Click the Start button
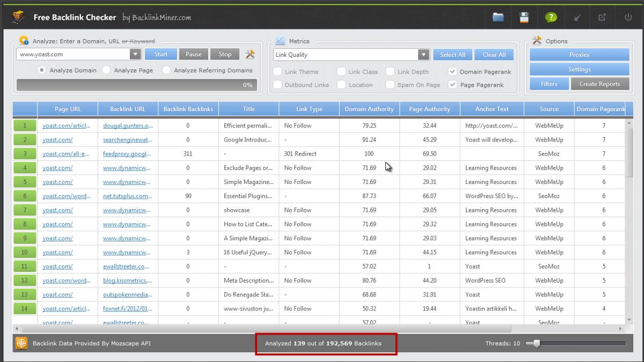Image resolution: width=644 pixels, height=362 pixels. [161, 54]
